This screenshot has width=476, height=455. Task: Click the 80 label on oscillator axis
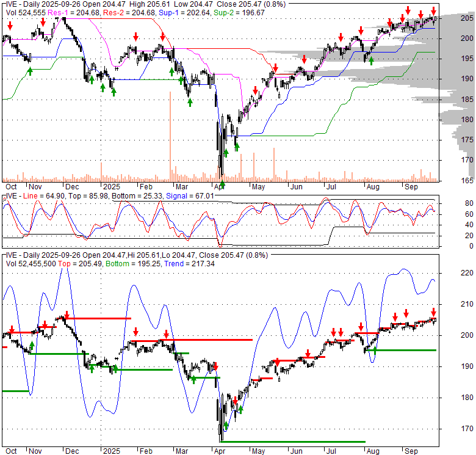[469, 203]
